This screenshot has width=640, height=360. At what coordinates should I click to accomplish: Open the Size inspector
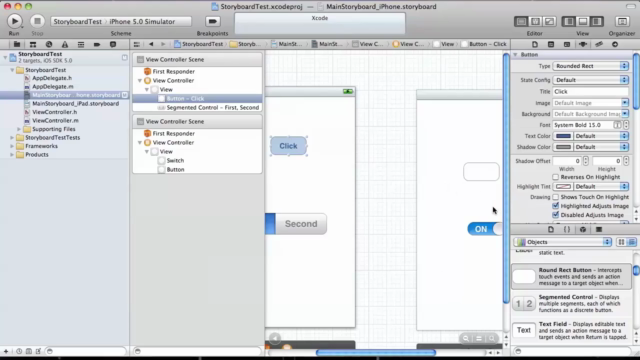[x=599, y=44]
